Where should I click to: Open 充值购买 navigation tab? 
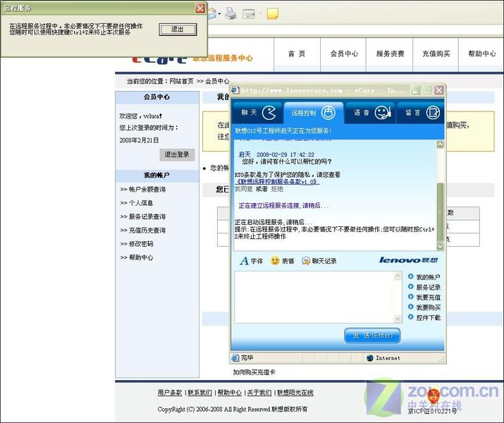[x=436, y=54]
